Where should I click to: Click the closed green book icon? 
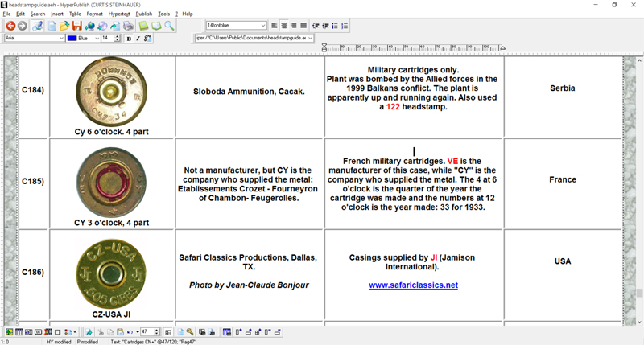pos(143,26)
